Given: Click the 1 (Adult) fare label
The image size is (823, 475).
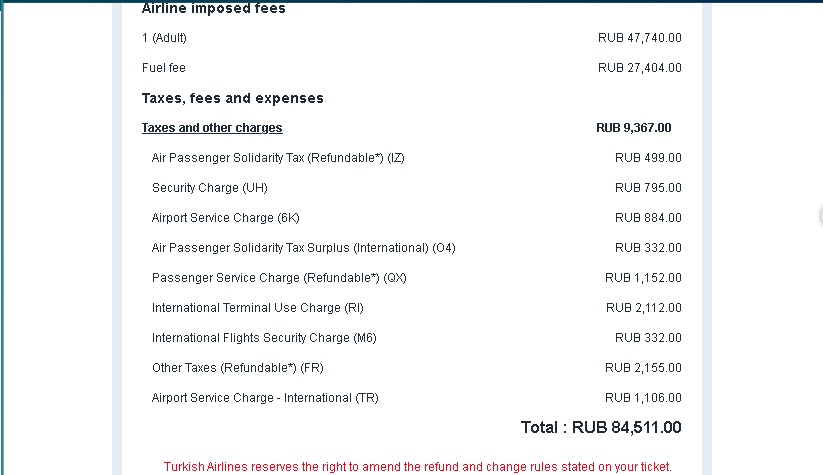Looking at the screenshot, I should (164, 38).
